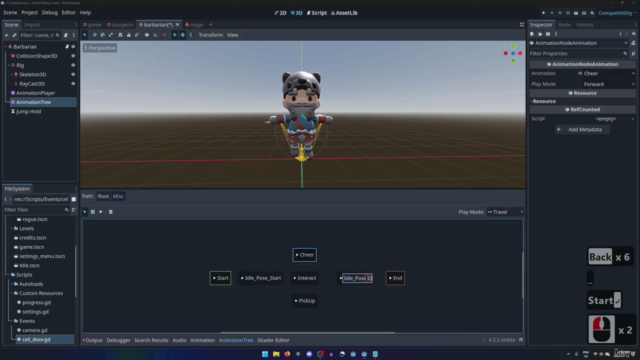The height and width of the screenshot is (360, 640).
Task: Click the Windows Start taskbar icon
Action: click(265, 354)
